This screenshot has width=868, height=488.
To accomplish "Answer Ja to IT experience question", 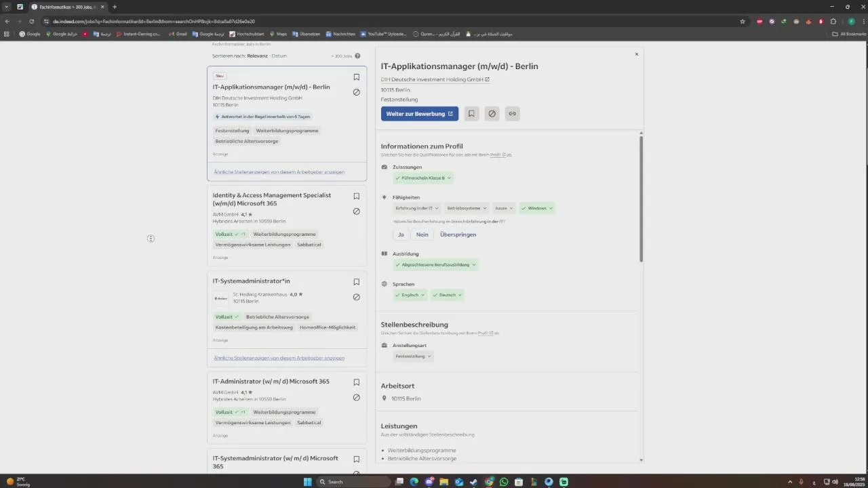I will (401, 235).
